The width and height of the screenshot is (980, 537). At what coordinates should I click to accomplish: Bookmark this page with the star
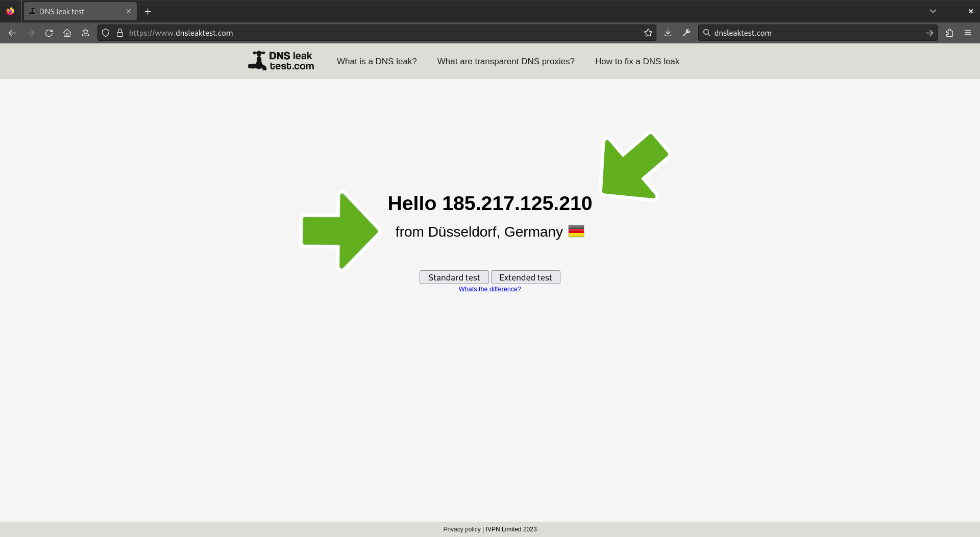tap(648, 33)
